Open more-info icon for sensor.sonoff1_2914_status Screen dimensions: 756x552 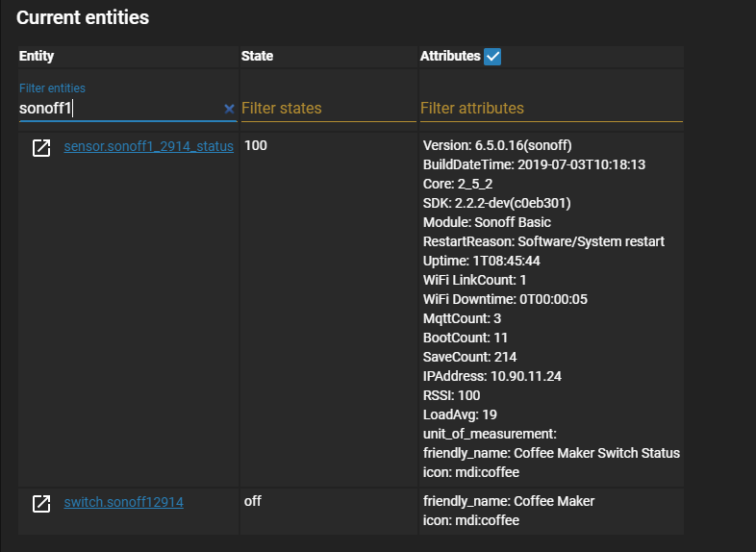[x=41, y=147]
